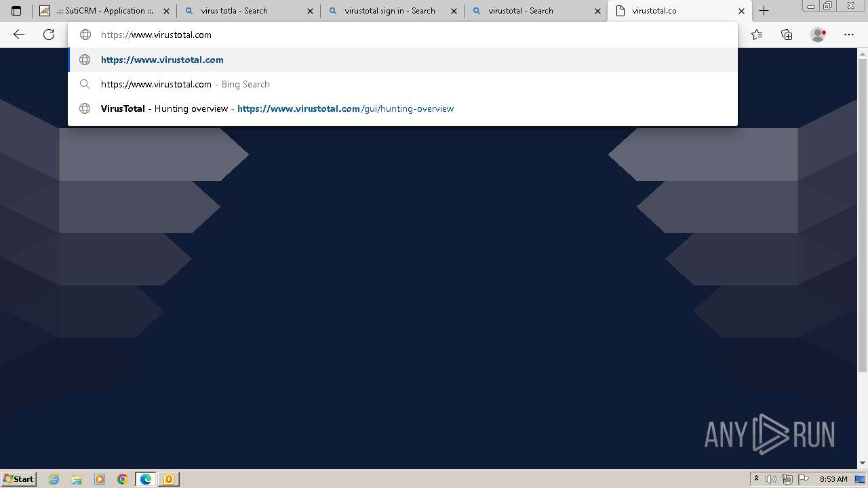Open the volume speaker tray icon

pyautogui.click(x=771, y=479)
